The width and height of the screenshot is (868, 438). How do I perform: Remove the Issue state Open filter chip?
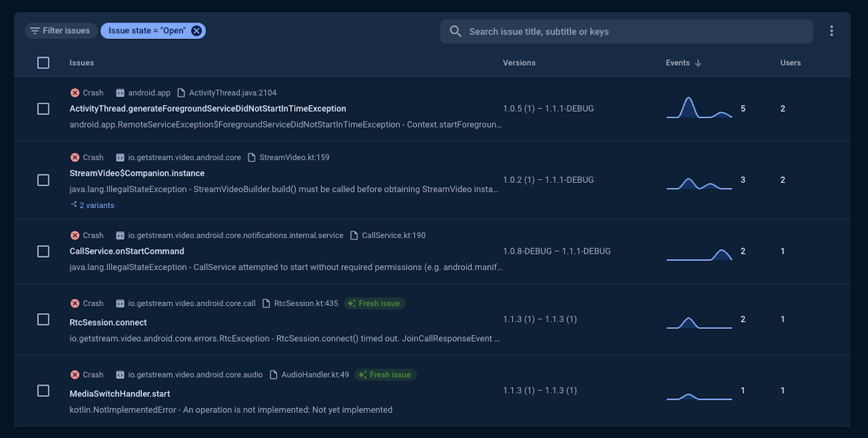[196, 31]
